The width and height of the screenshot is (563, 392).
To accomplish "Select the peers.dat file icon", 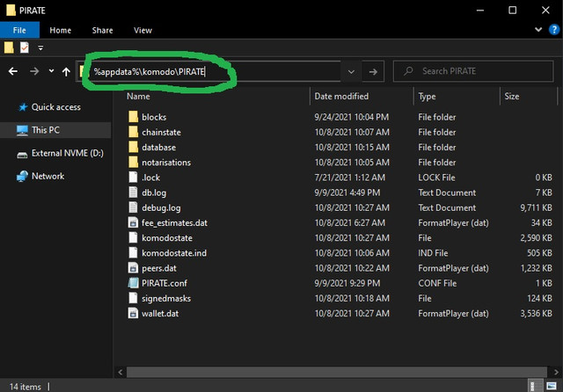I will tap(133, 267).
